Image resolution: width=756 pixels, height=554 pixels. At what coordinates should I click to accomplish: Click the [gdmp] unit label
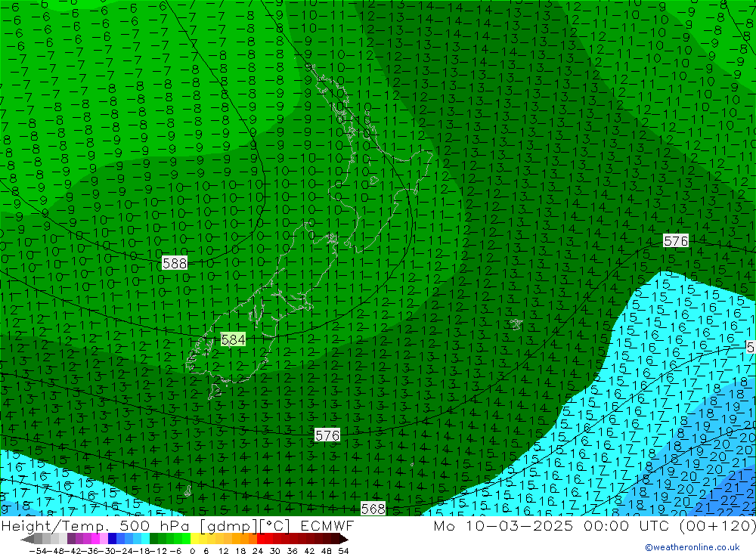click(x=228, y=525)
